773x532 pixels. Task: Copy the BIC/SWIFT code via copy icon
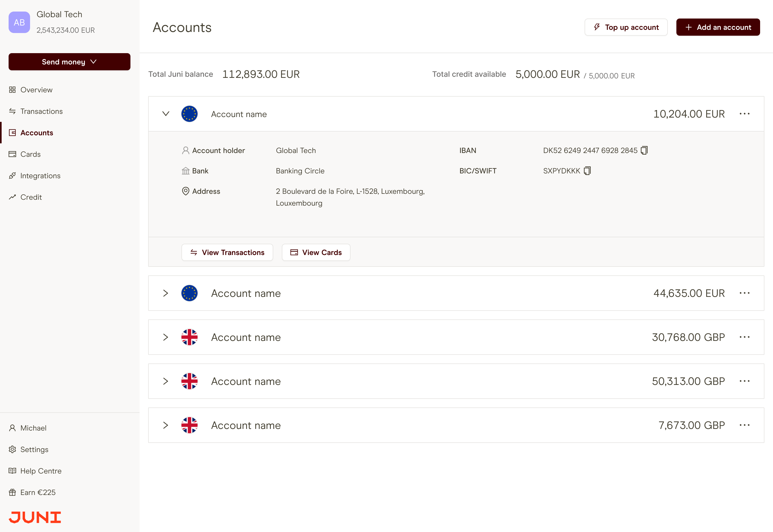[587, 171]
